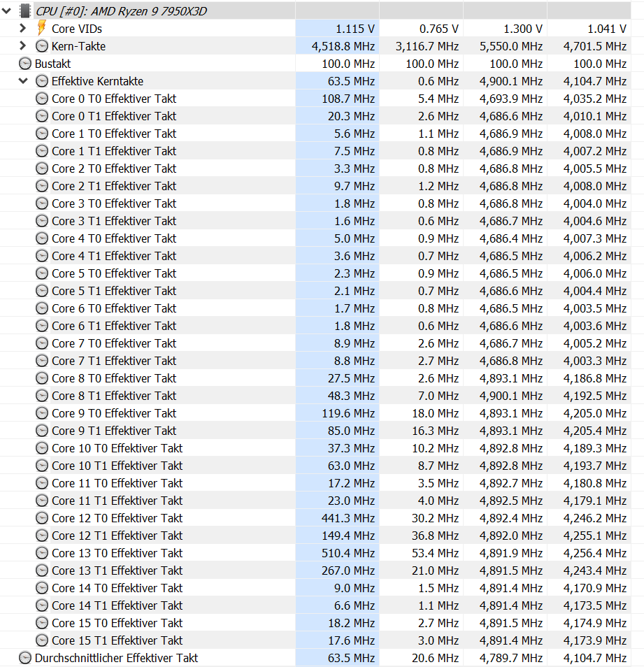
Task: Click the Core VIDs current value 1.115 V
Action: point(355,29)
